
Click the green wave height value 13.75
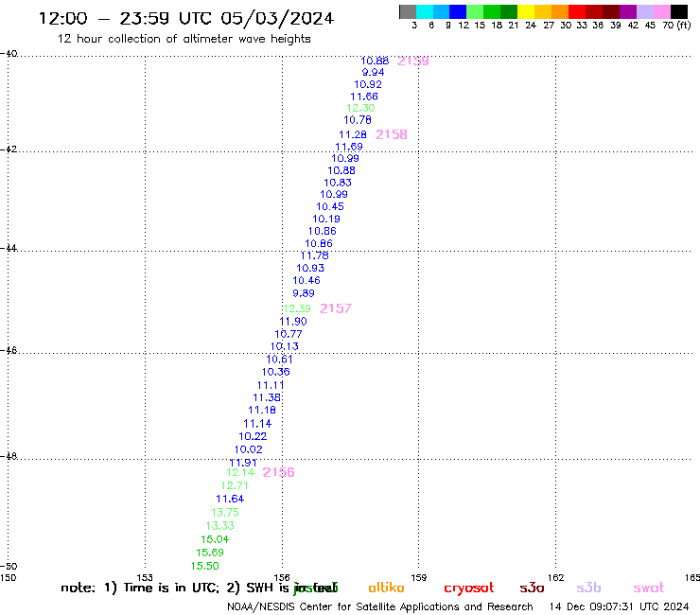pos(225,512)
